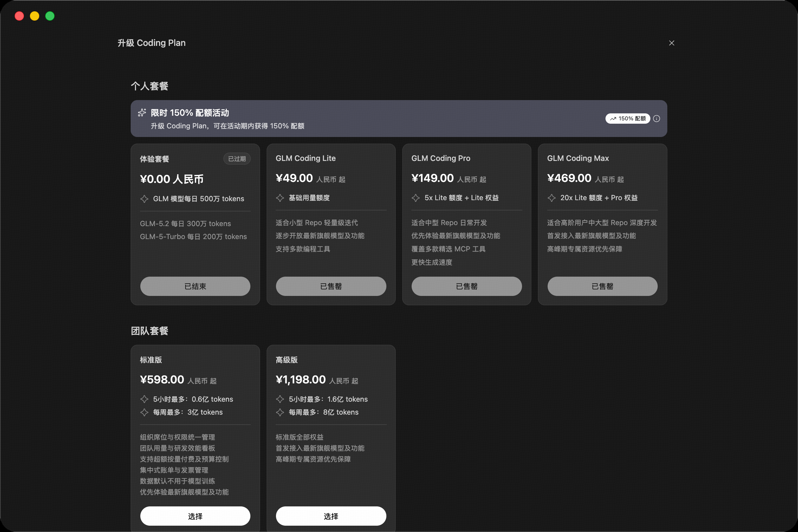
Task: Click the ¥149.00 price
Action: [433, 178]
